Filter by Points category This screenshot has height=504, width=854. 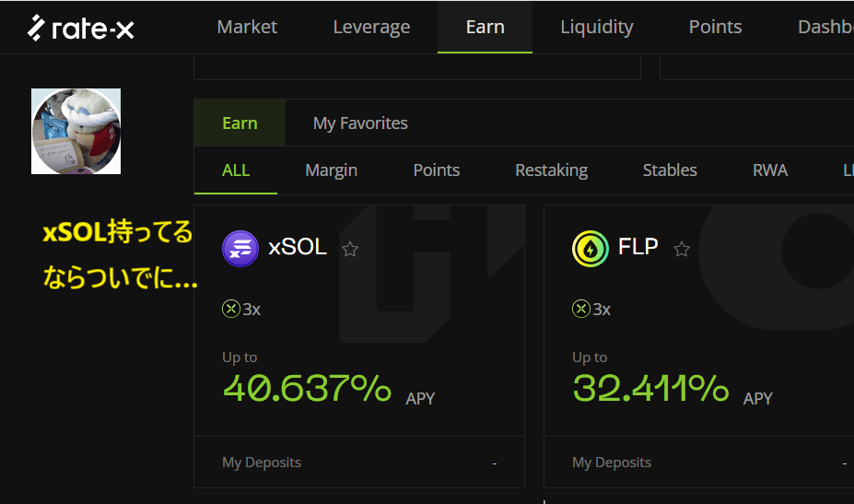tap(437, 170)
